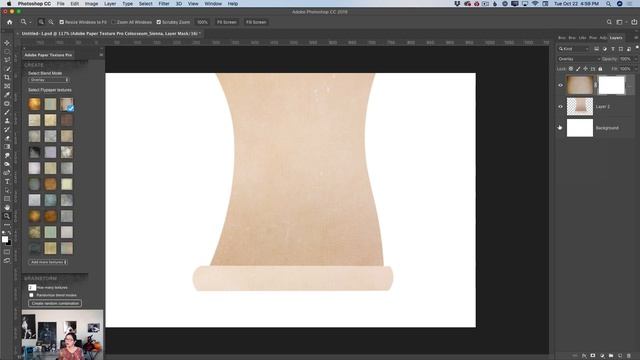The width and height of the screenshot is (640, 360).
Task: Click Create random combination button
Action: [55, 303]
